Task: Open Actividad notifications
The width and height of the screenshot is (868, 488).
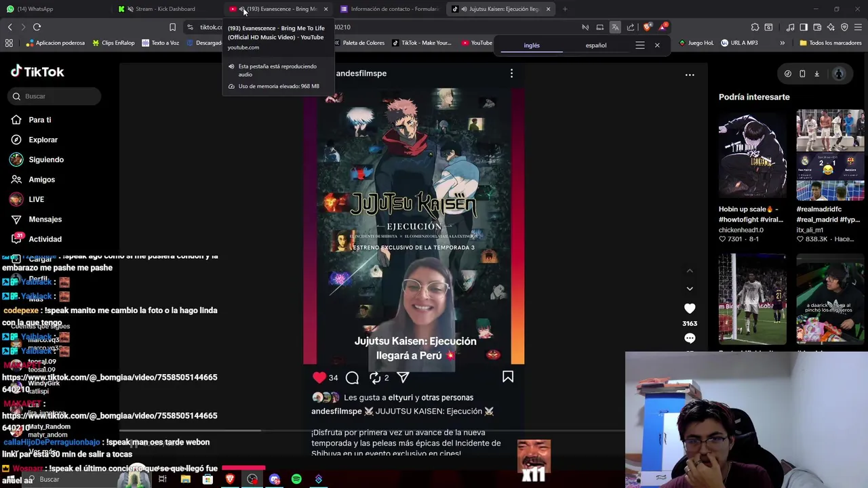Action: [x=36, y=239]
